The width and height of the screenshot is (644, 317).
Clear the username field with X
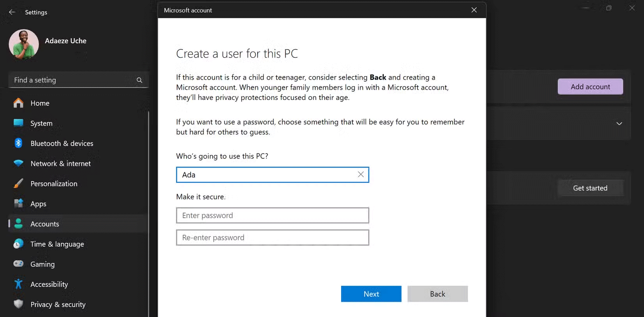tap(361, 175)
